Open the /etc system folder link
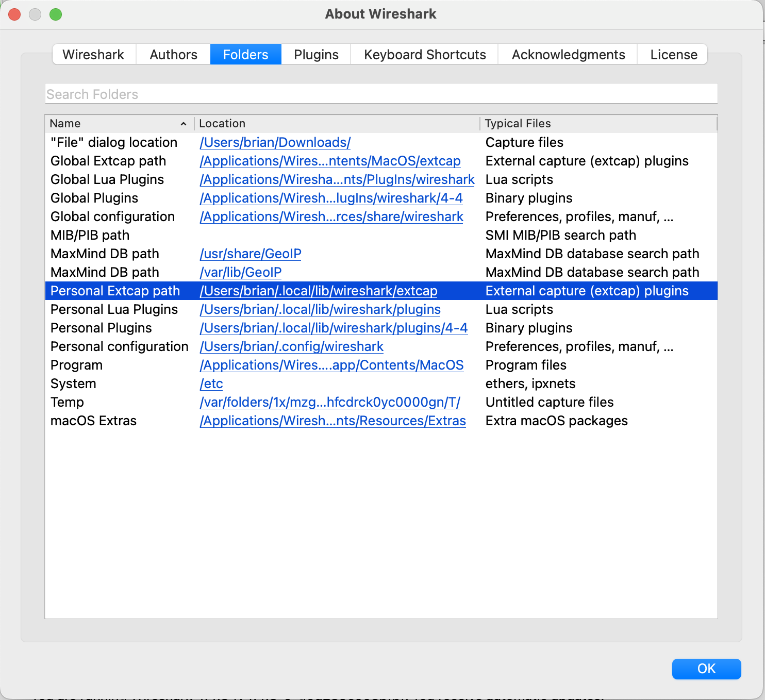This screenshot has width=765, height=700. (x=211, y=384)
